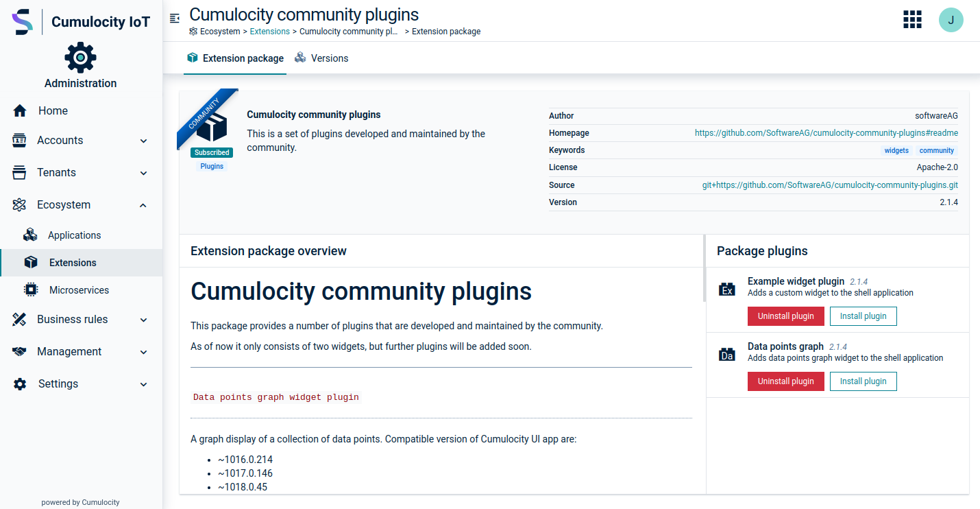Open Applications in the sidebar
The width and height of the screenshot is (980, 509).
pyautogui.click(x=81, y=235)
